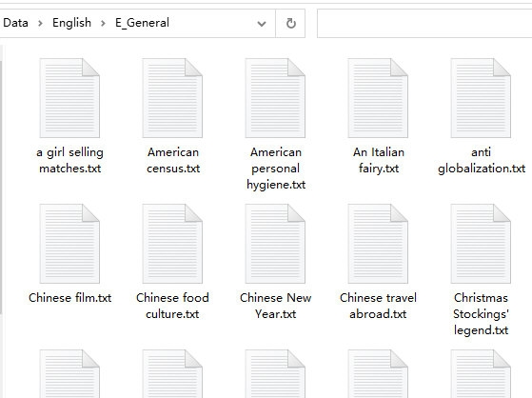Select the 'Chinese food culture.txt' file icon
Viewport: 532px width, 398px height.
click(x=172, y=244)
